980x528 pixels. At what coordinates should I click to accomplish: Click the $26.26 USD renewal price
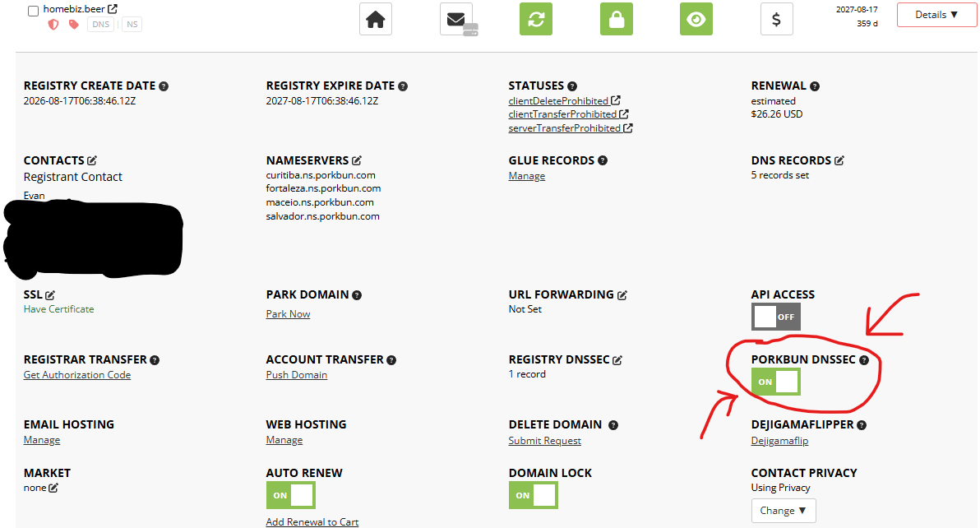[777, 114]
